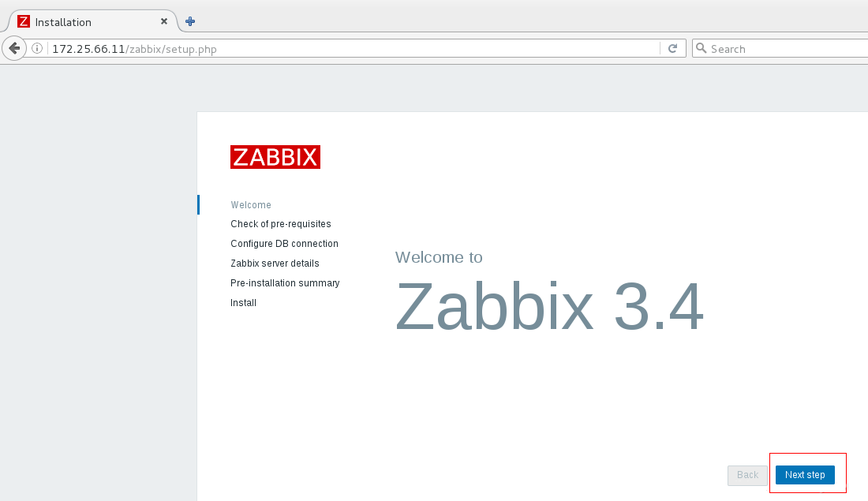Click the greyed-out Back button
Screen dimensions: 868x501
pos(747,475)
